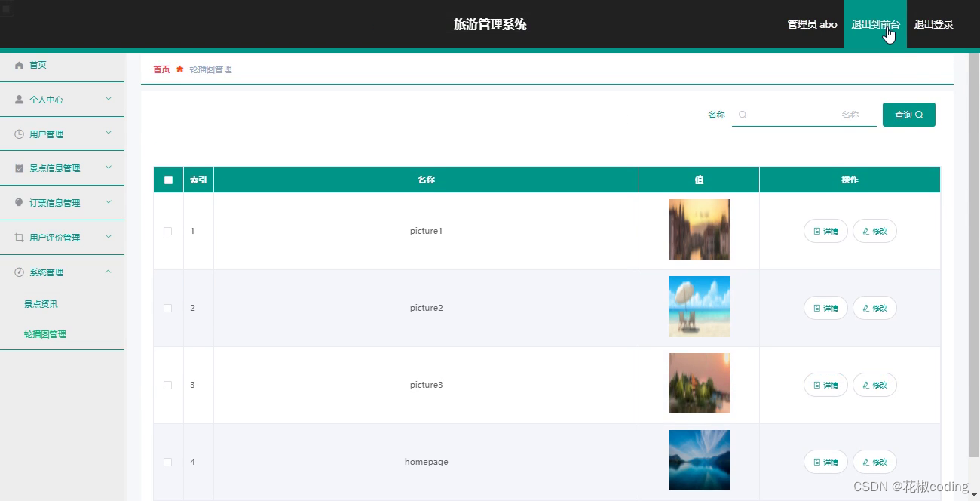Click 修改 for picture2
Image resolution: width=980 pixels, height=501 pixels.
(x=874, y=308)
